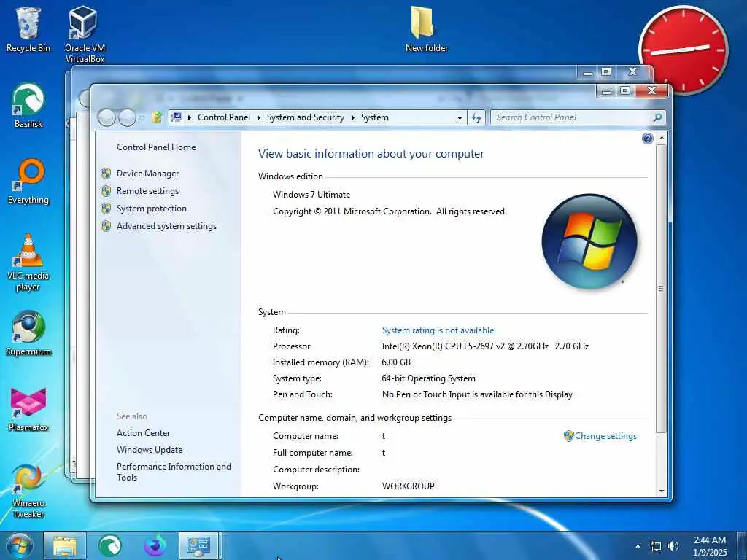Open the network status tray icon
Screen dimensions: 747x560
pyautogui.click(x=656, y=546)
